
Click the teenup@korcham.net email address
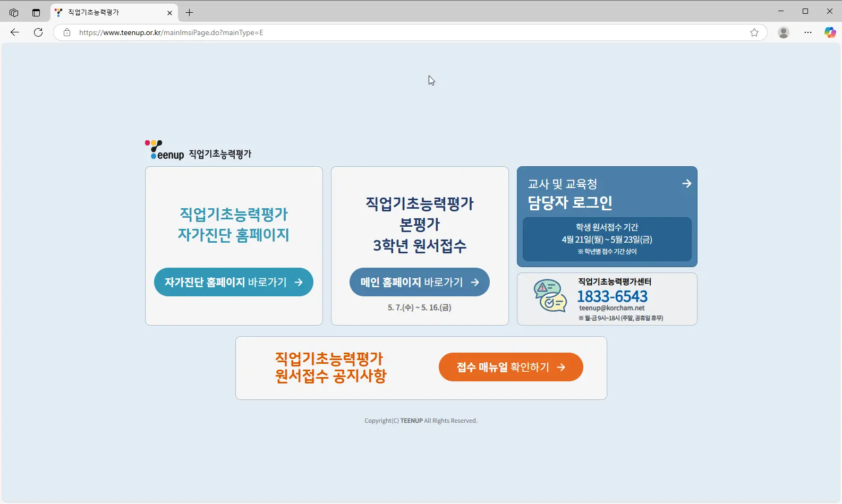click(612, 308)
